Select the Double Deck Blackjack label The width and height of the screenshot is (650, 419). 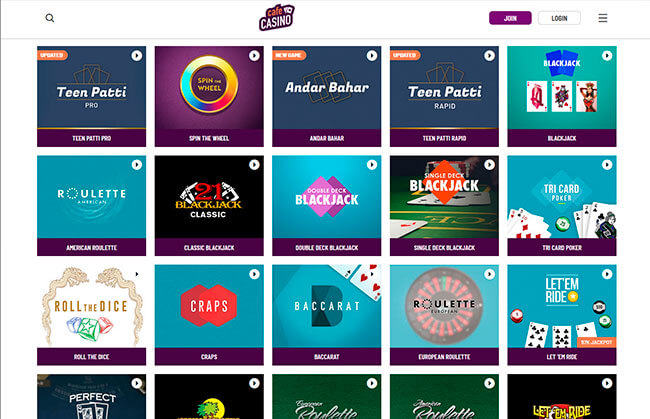pyautogui.click(x=327, y=247)
